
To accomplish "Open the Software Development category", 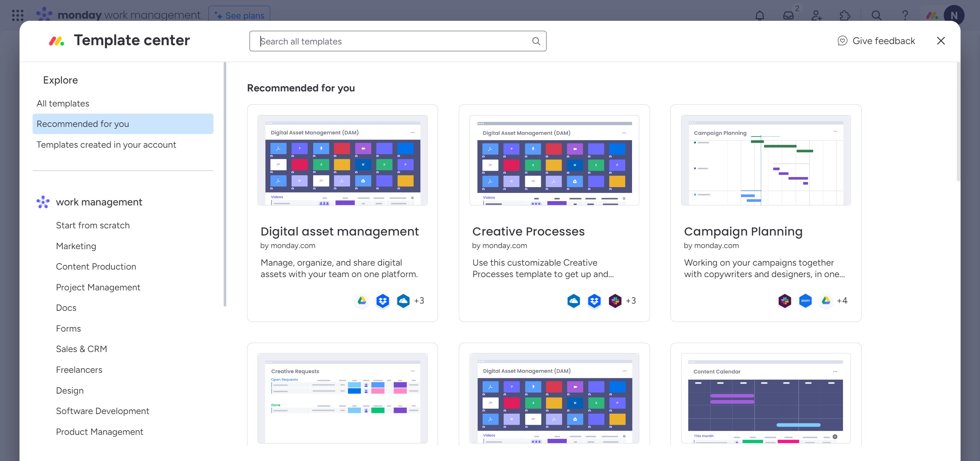I will (x=102, y=411).
